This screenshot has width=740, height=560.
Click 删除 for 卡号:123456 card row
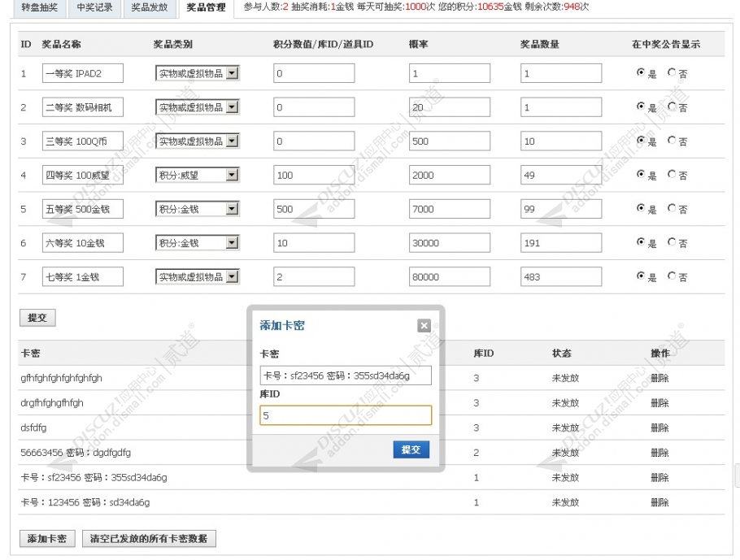coord(659,502)
